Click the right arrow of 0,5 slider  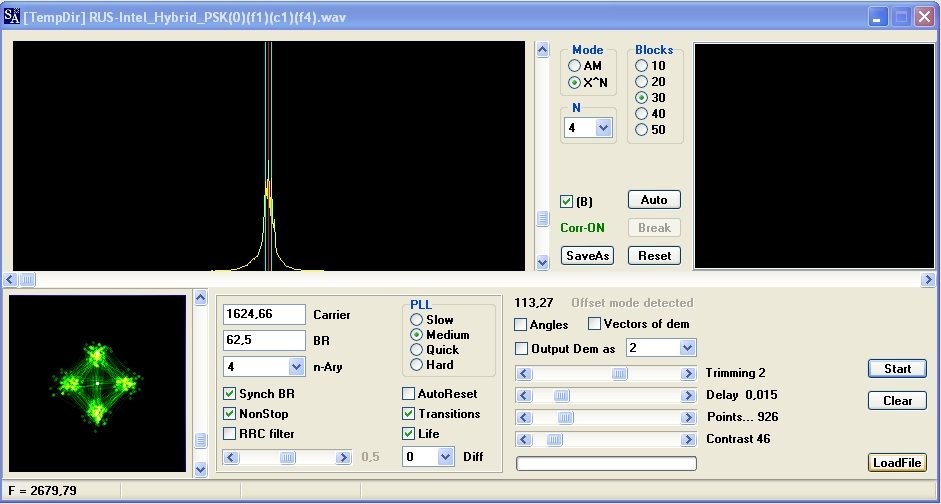pos(343,458)
